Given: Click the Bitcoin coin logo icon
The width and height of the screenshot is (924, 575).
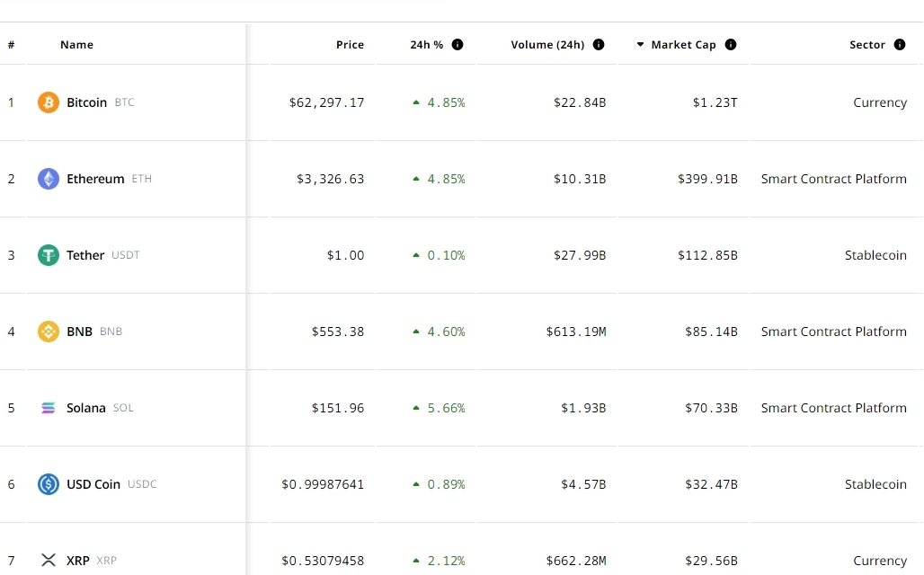Looking at the screenshot, I should (48, 102).
